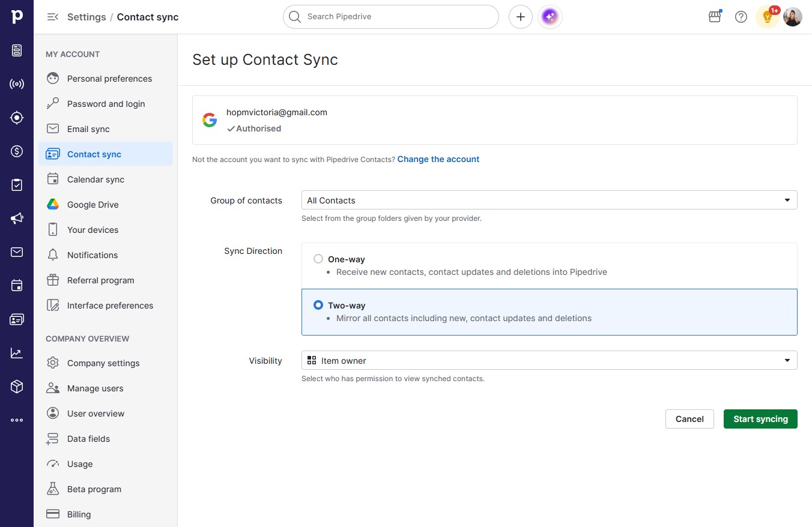Click Settings breadcrumb link

tap(86, 17)
